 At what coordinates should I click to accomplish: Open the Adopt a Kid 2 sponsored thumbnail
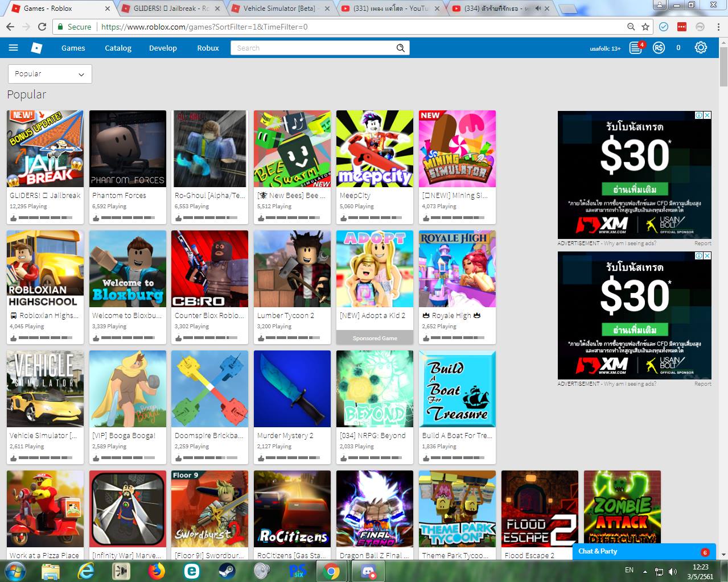click(375, 269)
